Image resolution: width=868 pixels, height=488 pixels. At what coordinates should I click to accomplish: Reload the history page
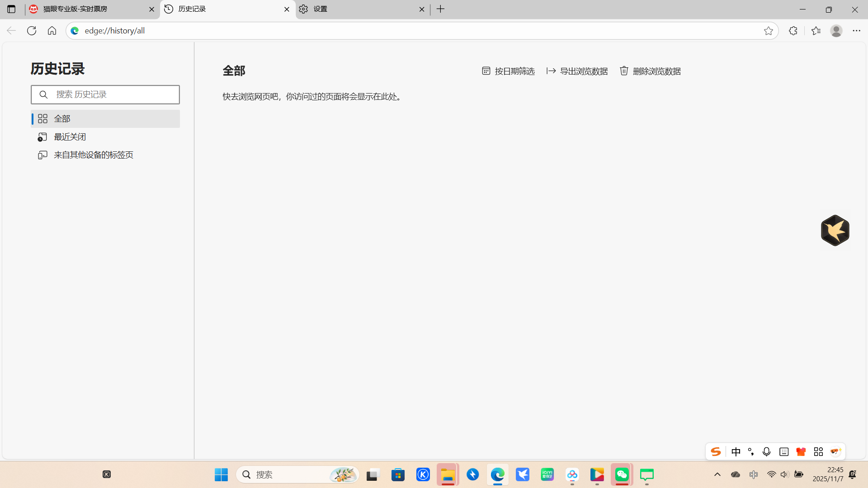(32, 31)
